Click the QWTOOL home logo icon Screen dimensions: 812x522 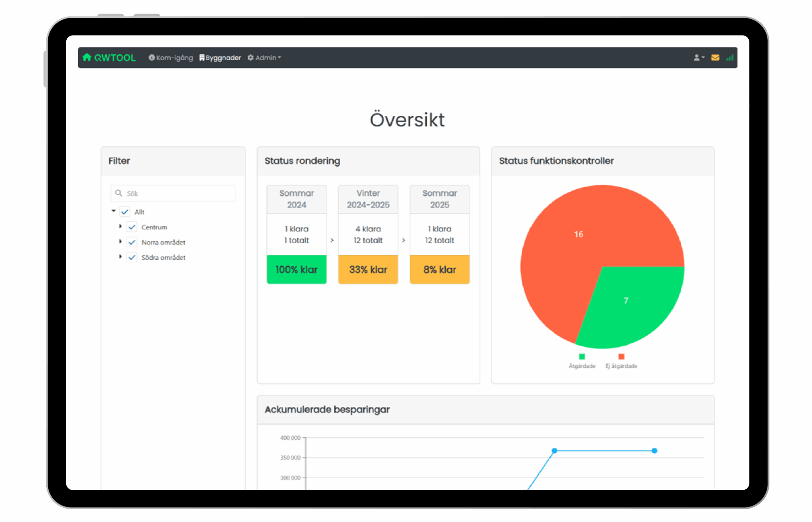87,57
